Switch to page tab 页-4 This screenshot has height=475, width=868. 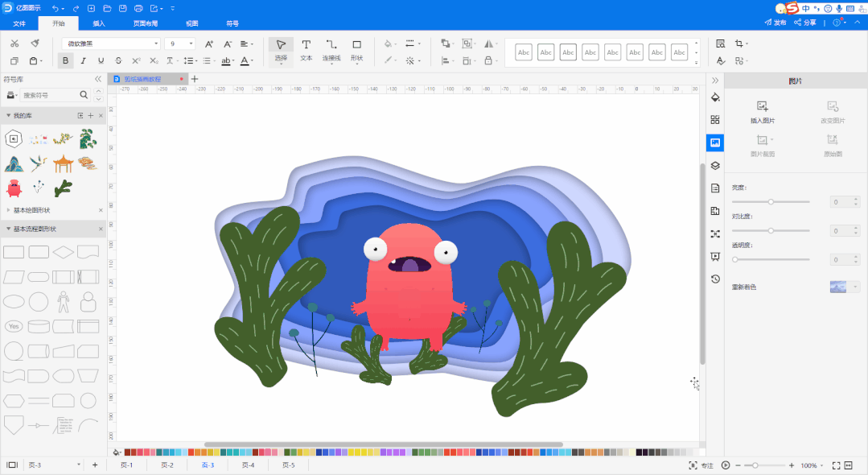point(248,465)
